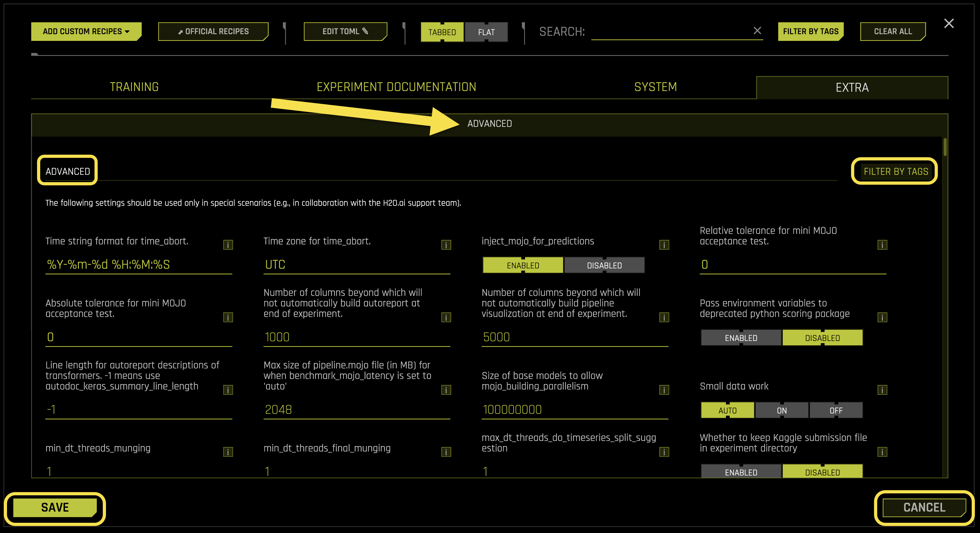This screenshot has width=980, height=533.
Task: Click the SAVE button
Action: (55, 507)
